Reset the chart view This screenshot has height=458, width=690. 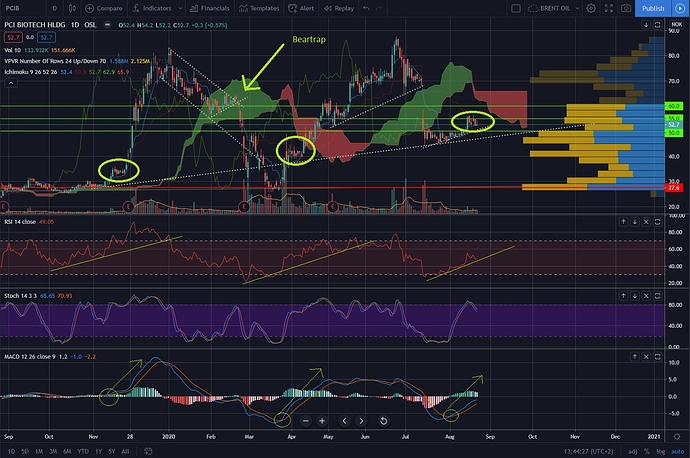(384, 421)
